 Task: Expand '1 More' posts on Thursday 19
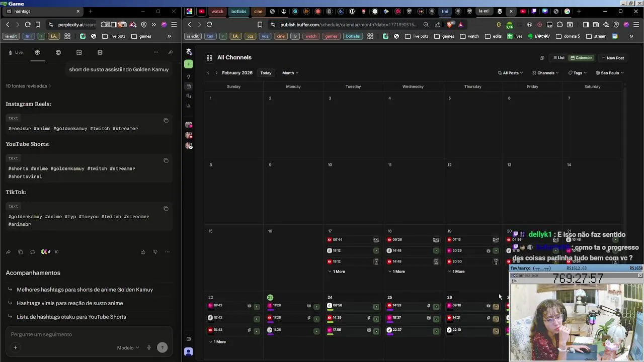point(456,271)
